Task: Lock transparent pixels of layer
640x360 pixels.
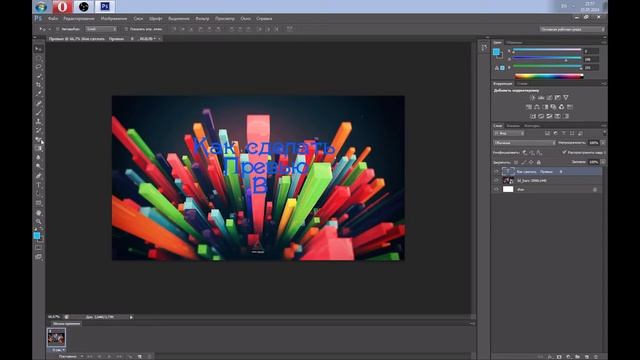Action: (x=516, y=162)
